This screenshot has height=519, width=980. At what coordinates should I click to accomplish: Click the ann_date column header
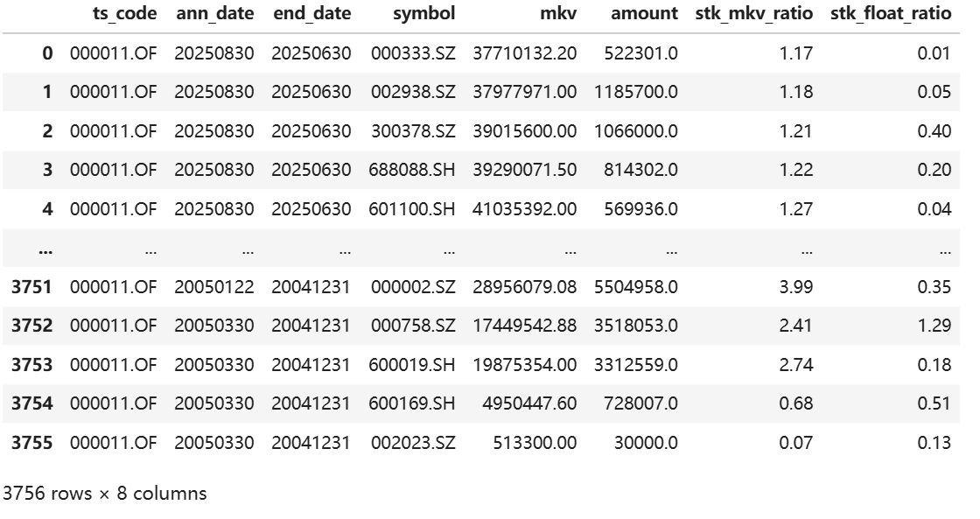(214, 14)
